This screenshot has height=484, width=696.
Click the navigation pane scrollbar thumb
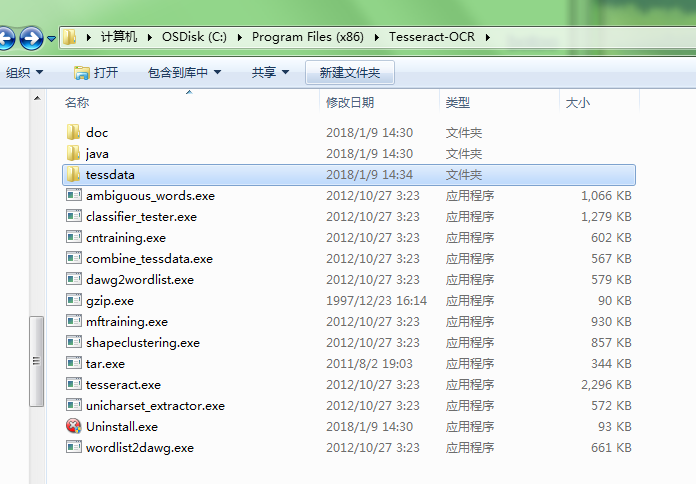pos(36,361)
